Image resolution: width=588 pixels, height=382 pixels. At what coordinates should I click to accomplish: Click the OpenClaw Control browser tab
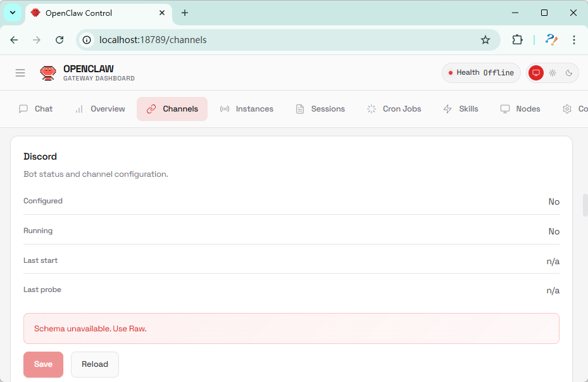point(99,13)
